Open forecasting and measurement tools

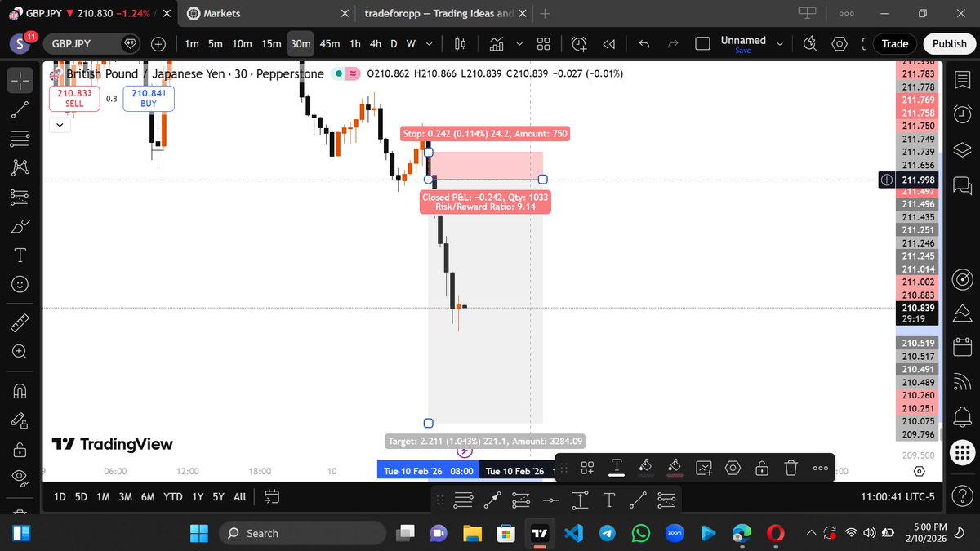click(x=21, y=197)
